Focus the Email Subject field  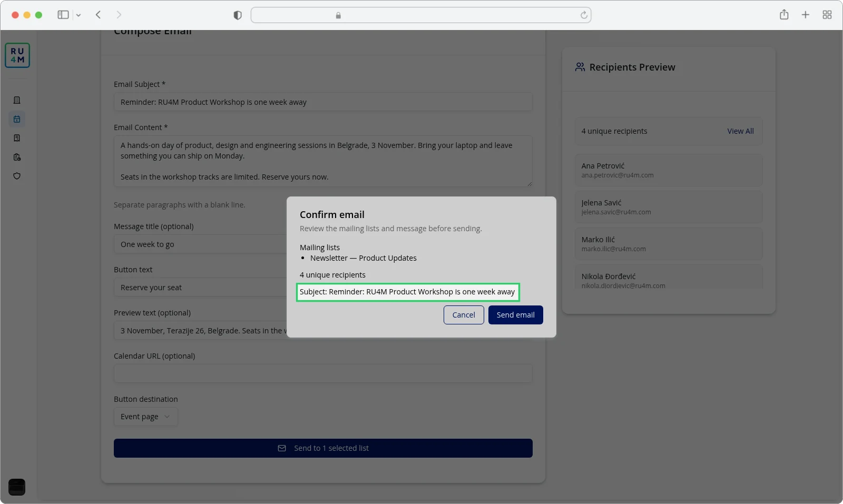point(323,102)
